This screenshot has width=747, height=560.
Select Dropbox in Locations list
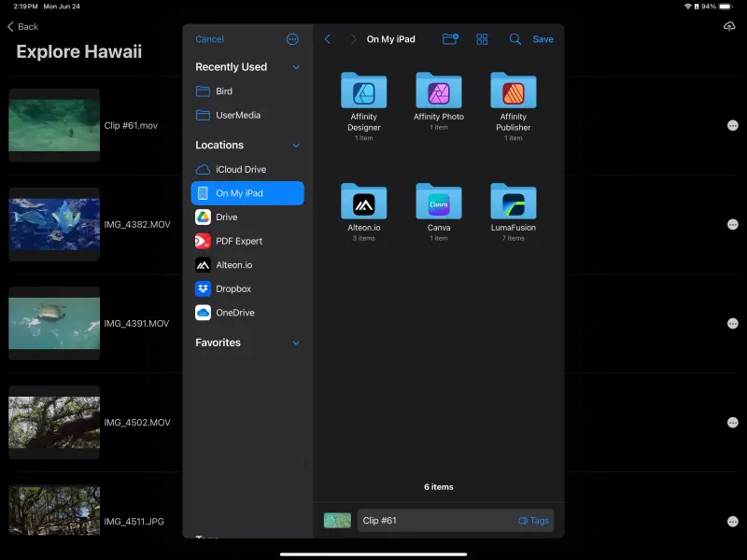(x=233, y=289)
